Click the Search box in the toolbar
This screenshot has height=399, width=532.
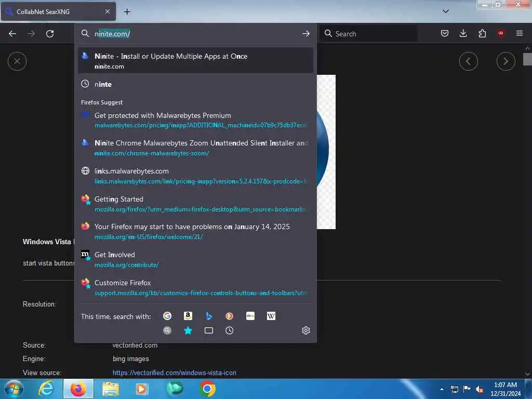click(x=370, y=34)
